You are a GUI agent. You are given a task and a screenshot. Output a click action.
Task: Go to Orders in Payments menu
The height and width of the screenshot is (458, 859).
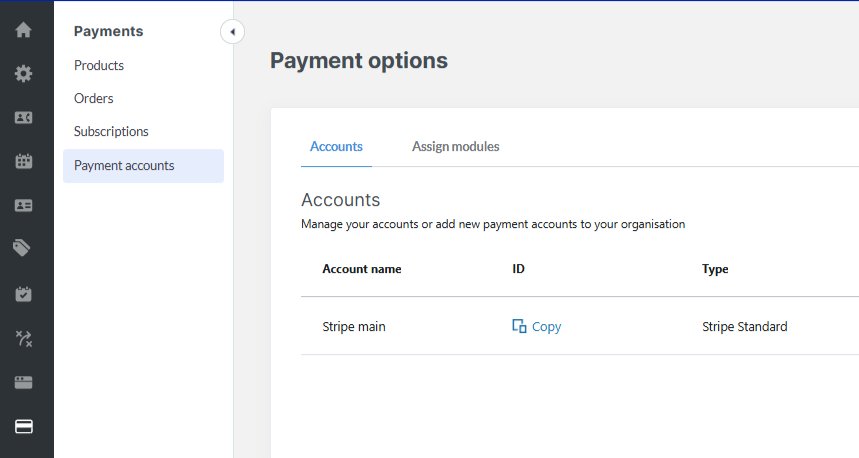click(x=94, y=98)
